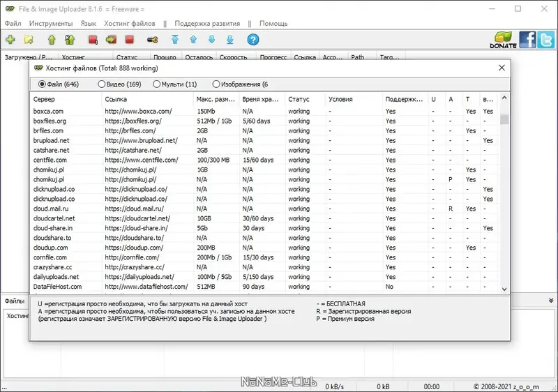Image resolution: width=558 pixels, height=392 pixels.
Task: Open the Помощь menu
Action: [273, 24]
